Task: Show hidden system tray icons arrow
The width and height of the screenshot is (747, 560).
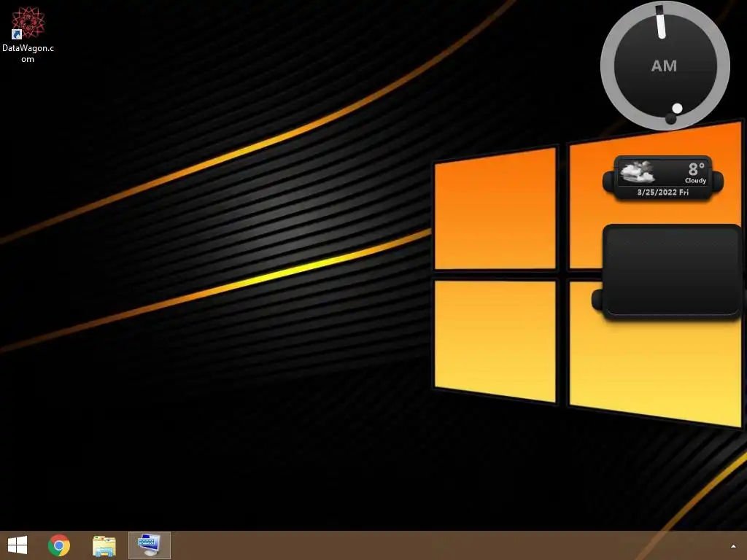Action: coord(733,546)
